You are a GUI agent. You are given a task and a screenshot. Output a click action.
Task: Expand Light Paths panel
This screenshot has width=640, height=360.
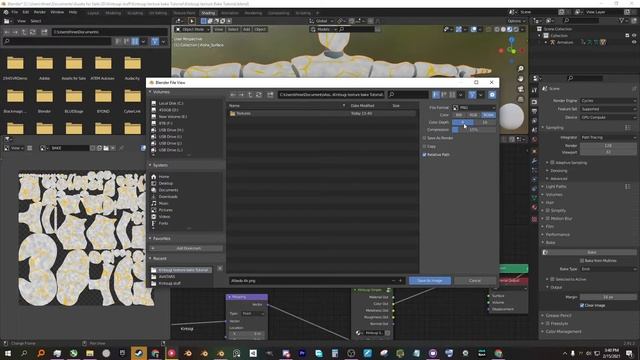(x=556, y=187)
